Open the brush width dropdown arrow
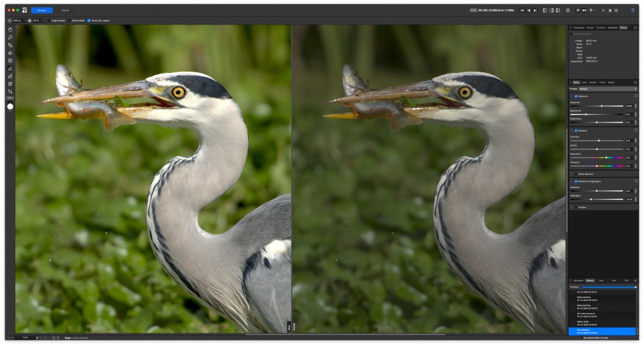This screenshot has width=644, height=346. coord(25,21)
